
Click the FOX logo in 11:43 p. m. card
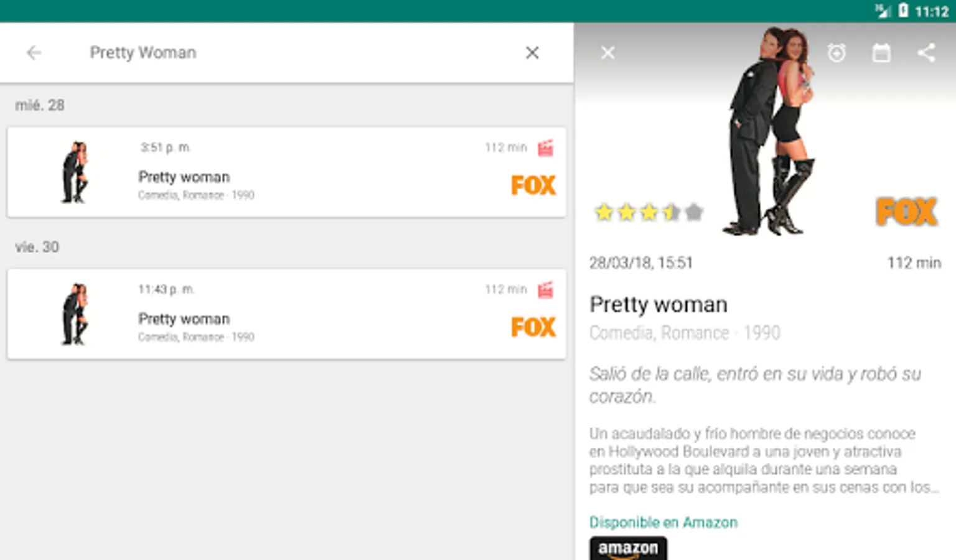(533, 327)
